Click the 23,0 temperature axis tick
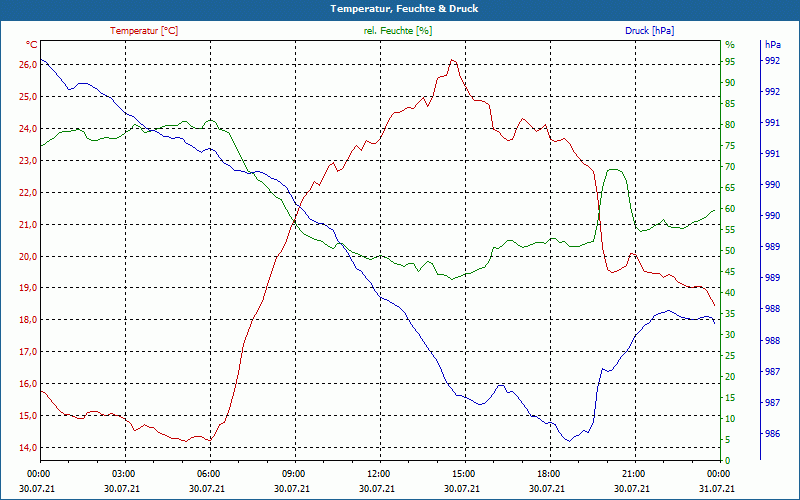The width and height of the screenshot is (800, 500). (x=29, y=160)
